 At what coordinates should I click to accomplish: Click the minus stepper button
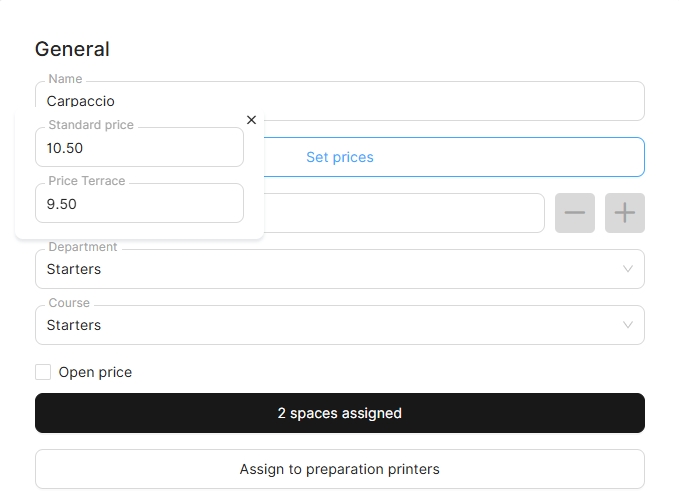click(x=575, y=213)
